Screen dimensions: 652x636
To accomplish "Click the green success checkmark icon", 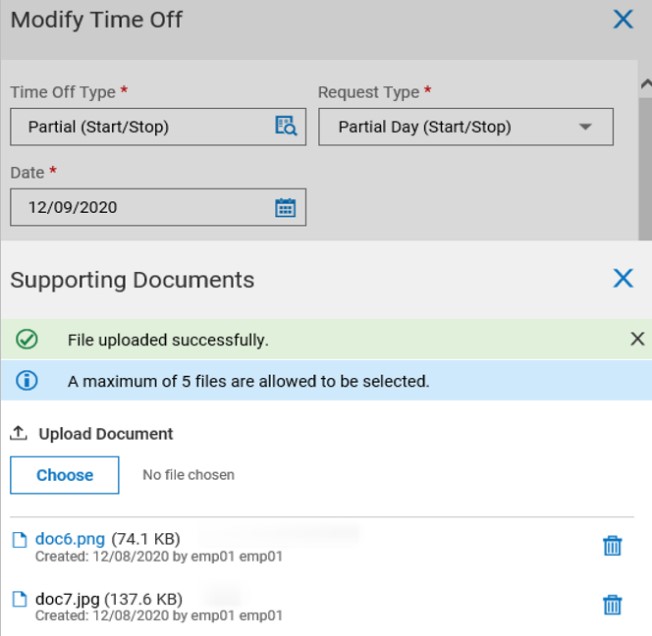I will coord(27,339).
